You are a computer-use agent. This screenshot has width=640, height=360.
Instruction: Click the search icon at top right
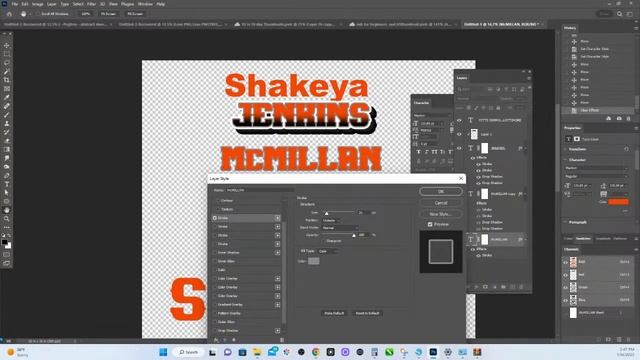619,14
